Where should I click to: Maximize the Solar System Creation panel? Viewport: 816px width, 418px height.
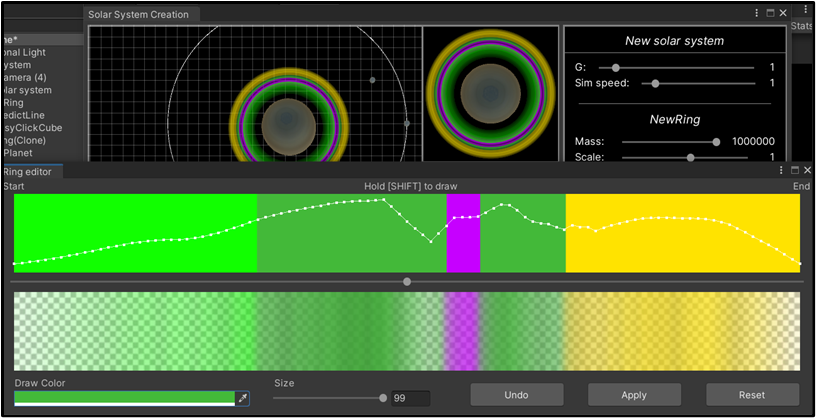point(770,13)
